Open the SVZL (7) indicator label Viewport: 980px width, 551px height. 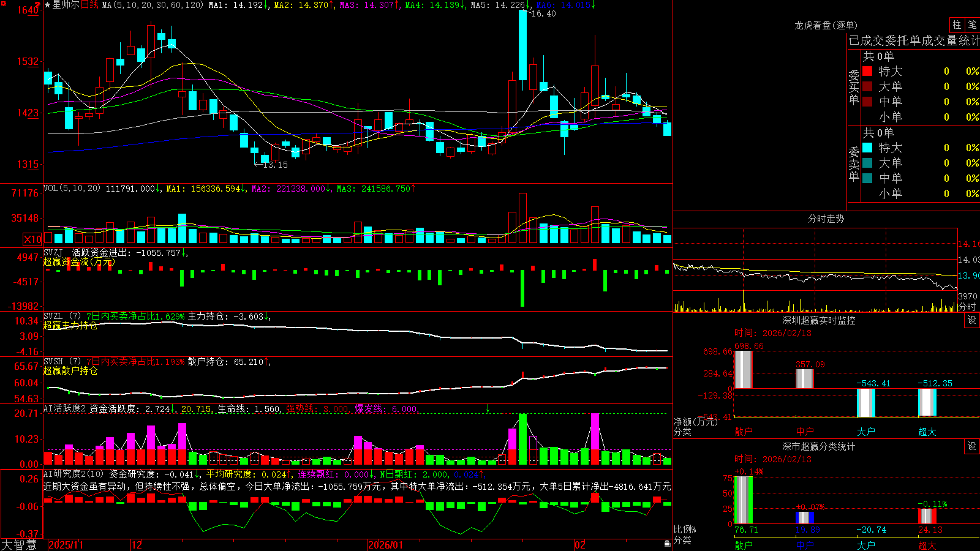62,317
